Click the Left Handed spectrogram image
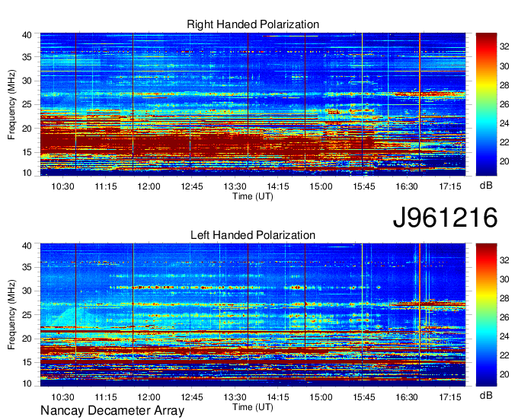The height and width of the screenshot is (420, 518). pyautogui.click(x=253, y=315)
